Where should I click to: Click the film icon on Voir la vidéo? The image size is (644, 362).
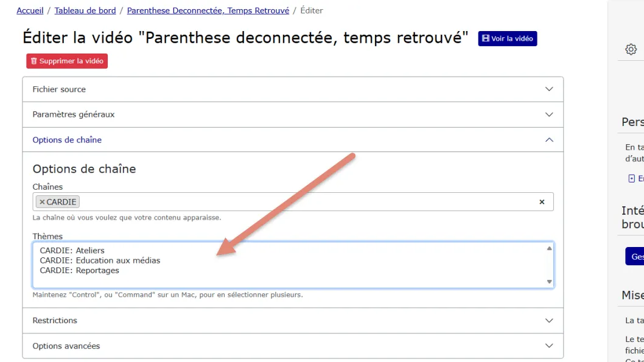[486, 38]
